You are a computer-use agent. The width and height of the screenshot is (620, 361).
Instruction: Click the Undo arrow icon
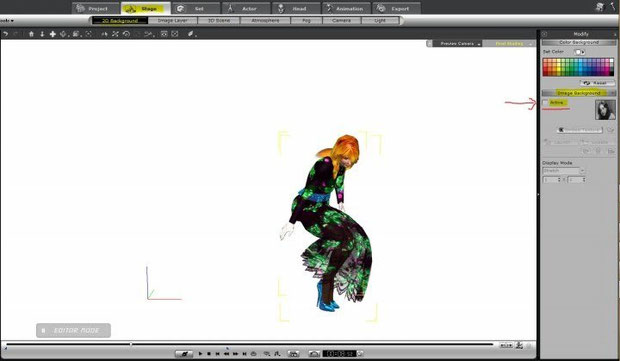(x=5, y=34)
